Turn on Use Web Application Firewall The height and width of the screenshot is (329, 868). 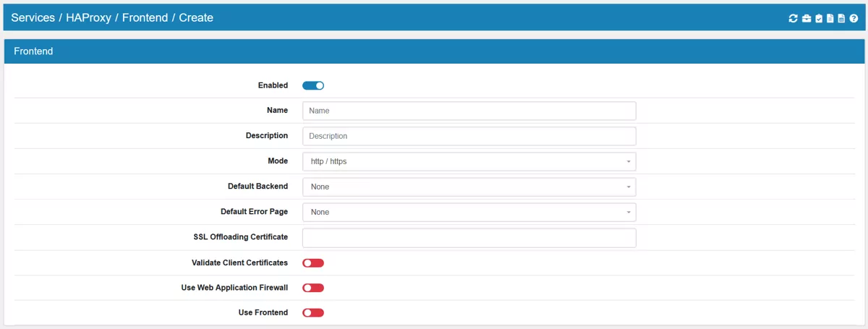pos(313,288)
